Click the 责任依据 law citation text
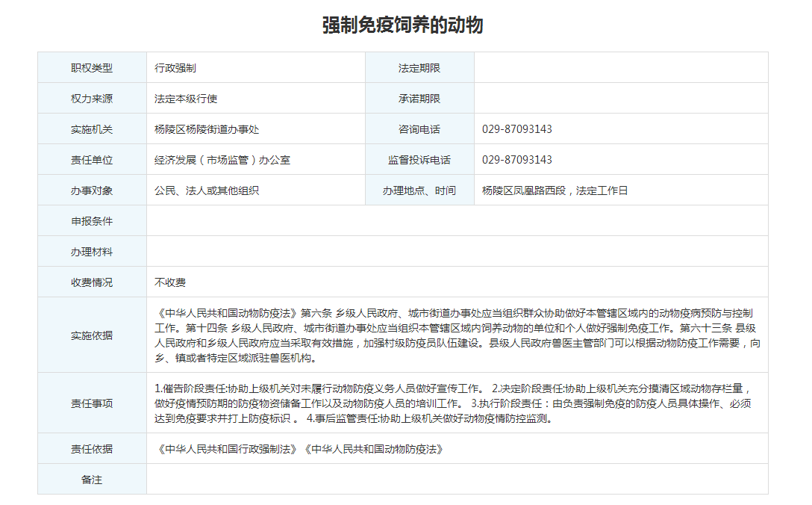This screenshot has width=812, height=505. pyautogui.click(x=299, y=449)
